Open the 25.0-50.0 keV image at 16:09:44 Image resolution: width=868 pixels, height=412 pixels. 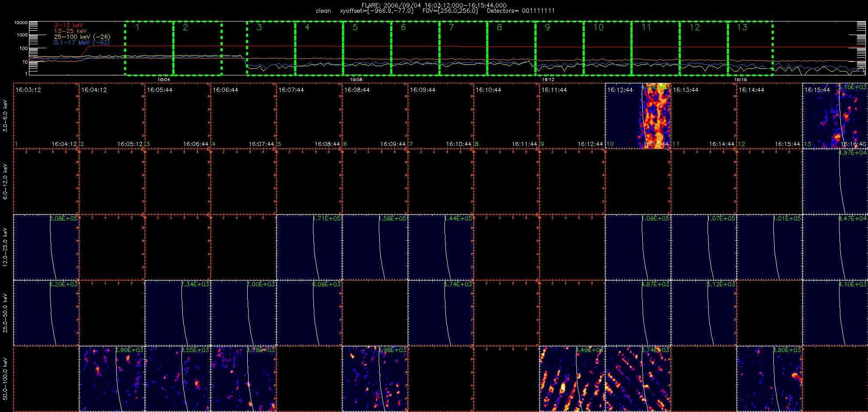(441, 313)
